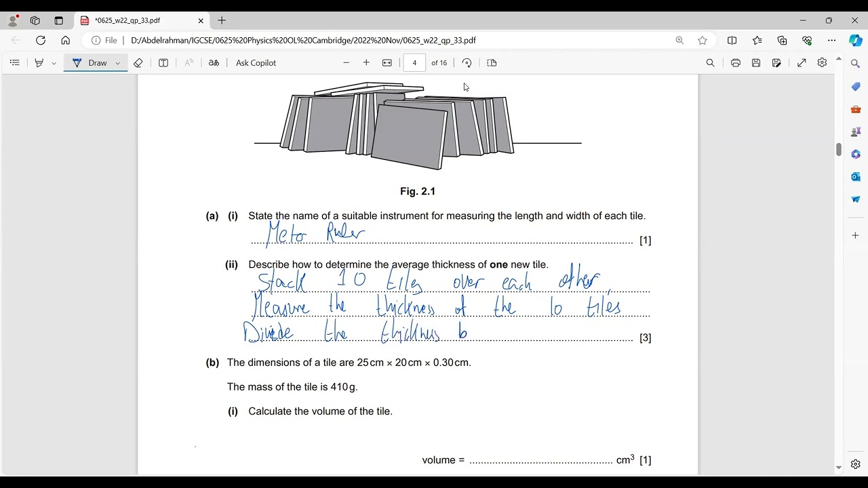The image size is (868, 488).
Task: Open the browser zoom indicator in address bar
Action: click(679, 40)
